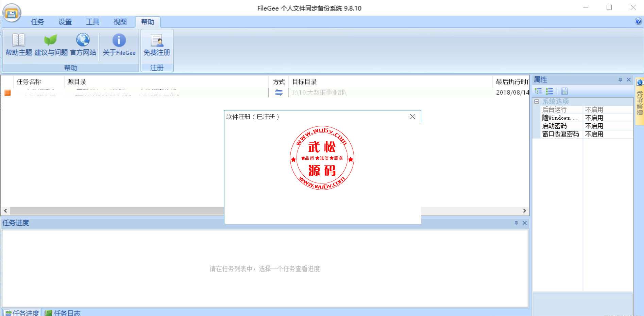This screenshot has height=316, width=644.
Task: Switch to the 任务进度 bottom tab
Action: tap(22, 313)
